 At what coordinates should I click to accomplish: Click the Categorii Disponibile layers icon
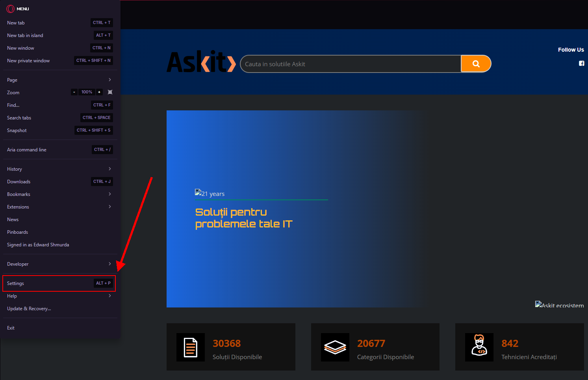point(335,347)
